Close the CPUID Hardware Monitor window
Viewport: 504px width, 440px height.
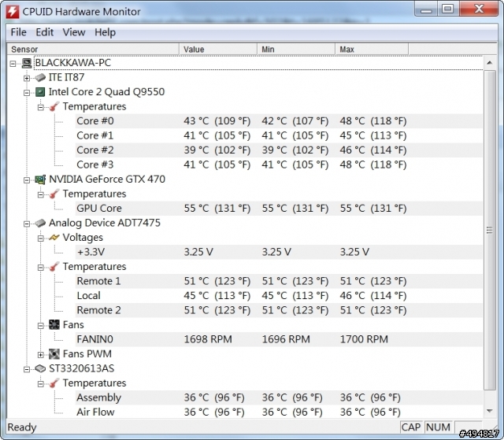click(x=479, y=9)
